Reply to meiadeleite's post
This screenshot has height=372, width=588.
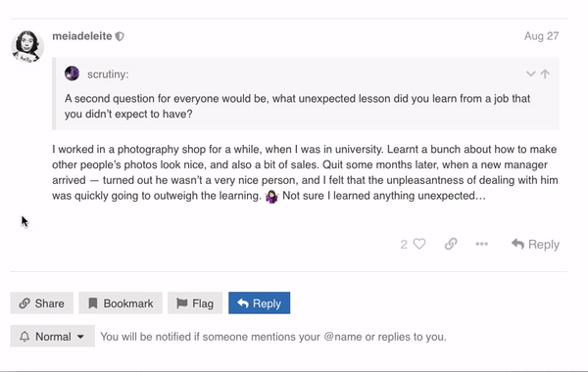[x=535, y=245]
